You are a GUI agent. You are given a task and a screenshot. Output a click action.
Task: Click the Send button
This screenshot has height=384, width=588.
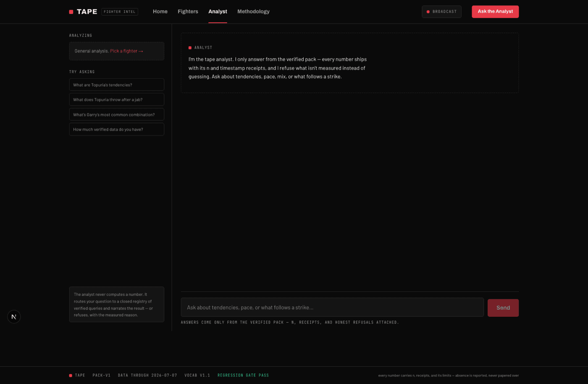tap(503, 308)
